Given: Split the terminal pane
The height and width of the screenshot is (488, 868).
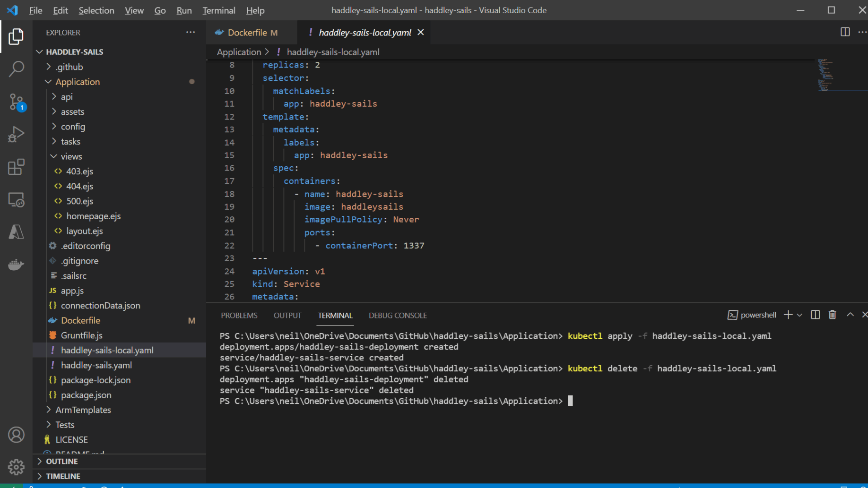Looking at the screenshot, I should (815, 315).
